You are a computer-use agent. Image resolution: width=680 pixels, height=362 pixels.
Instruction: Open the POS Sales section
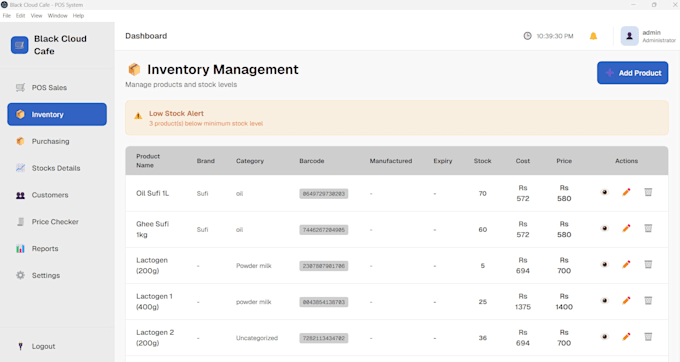tap(57, 88)
